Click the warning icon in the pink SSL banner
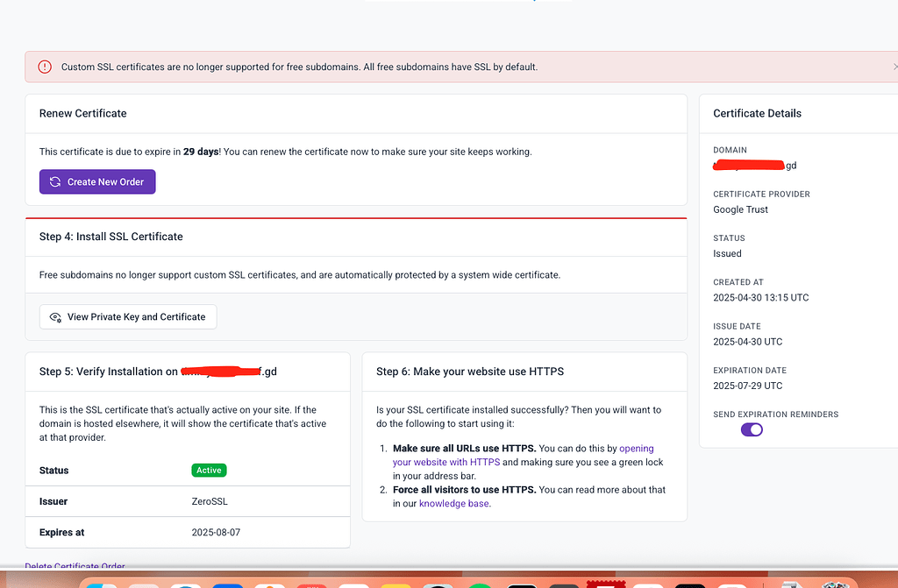This screenshot has width=898, height=588. point(44,67)
